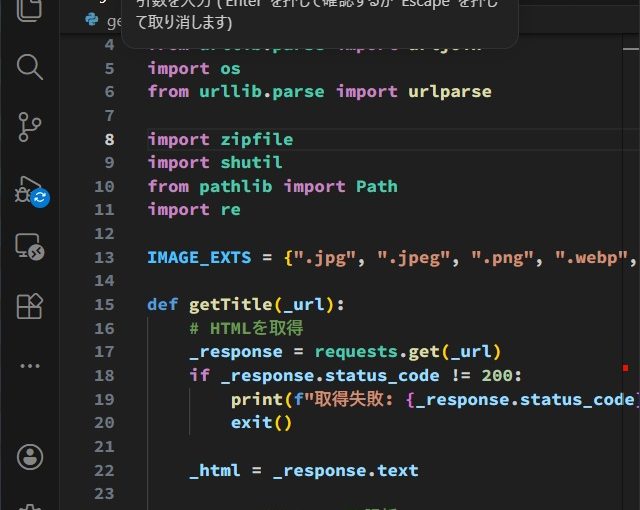
Task: Click the '# HTMLを取得' comment
Action: tap(247, 328)
